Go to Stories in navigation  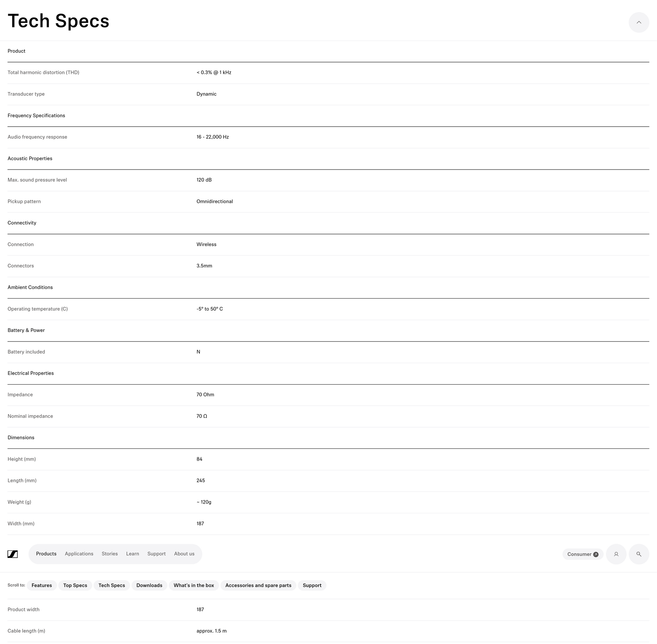point(110,554)
